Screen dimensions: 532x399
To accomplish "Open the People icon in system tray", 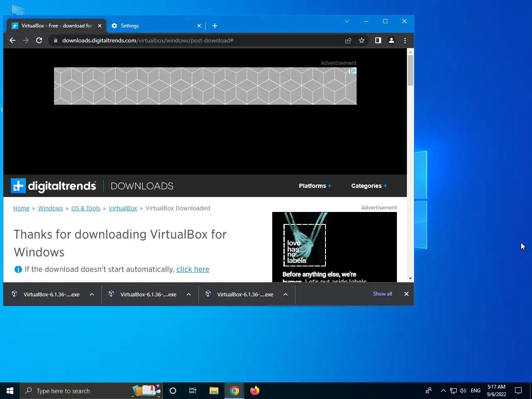I will pyautogui.click(x=429, y=391).
